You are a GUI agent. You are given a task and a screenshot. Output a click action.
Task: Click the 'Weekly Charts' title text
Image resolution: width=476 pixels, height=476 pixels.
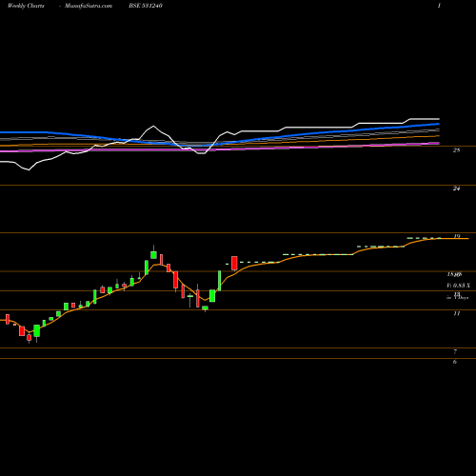(26, 6)
